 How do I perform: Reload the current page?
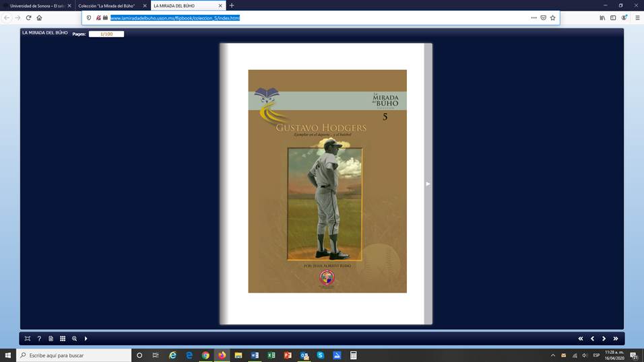(x=28, y=17)
